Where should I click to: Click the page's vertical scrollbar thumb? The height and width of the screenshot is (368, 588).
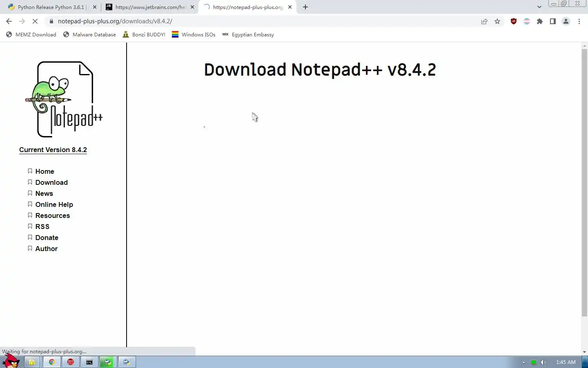(x=584, y=182)
